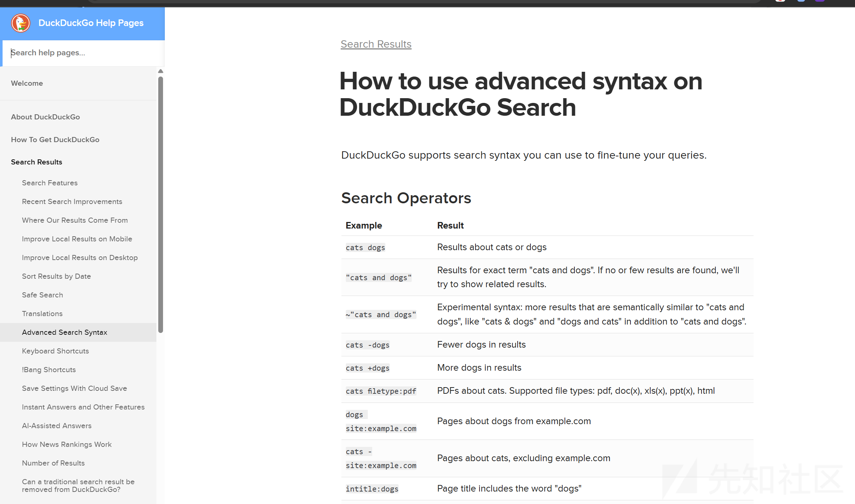Viewport: 855px width, 504px height.
Task: Open Search Features help page
Action: 50,183
